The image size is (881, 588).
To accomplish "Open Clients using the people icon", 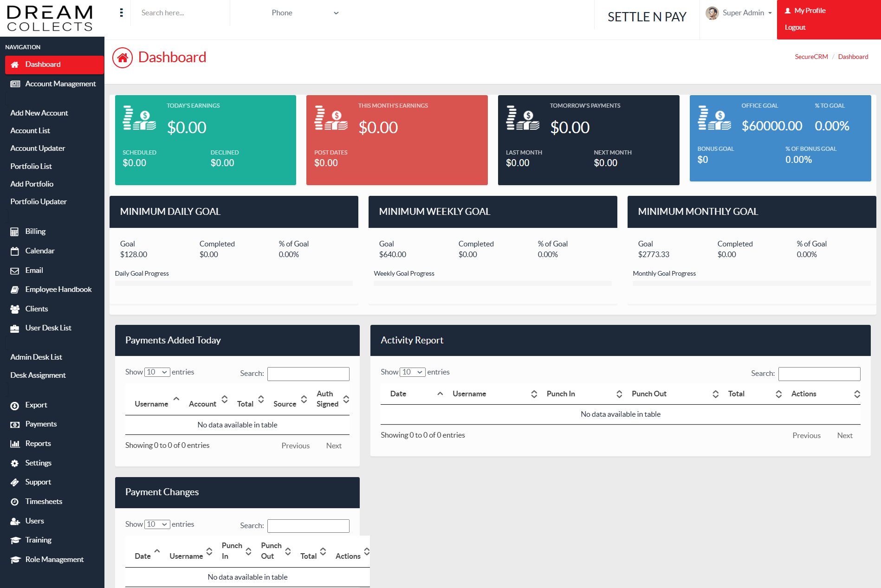I will 15,309.
